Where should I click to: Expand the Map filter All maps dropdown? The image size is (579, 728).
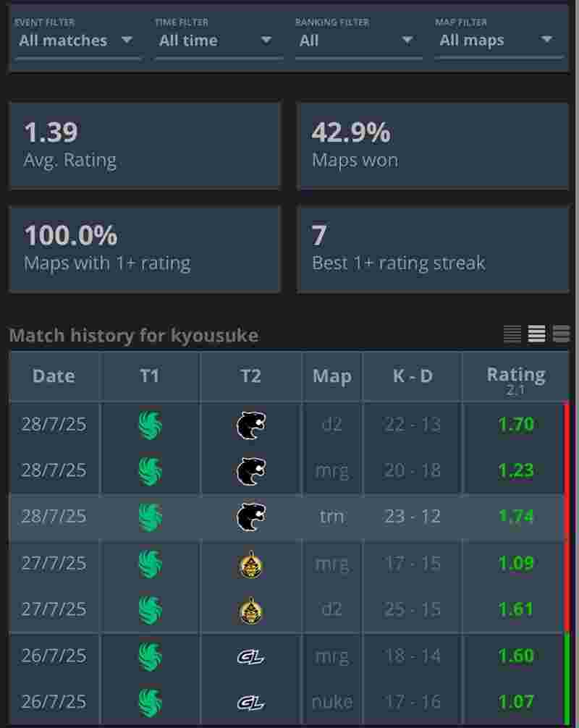pyautogui.click(x=499, y=41)
